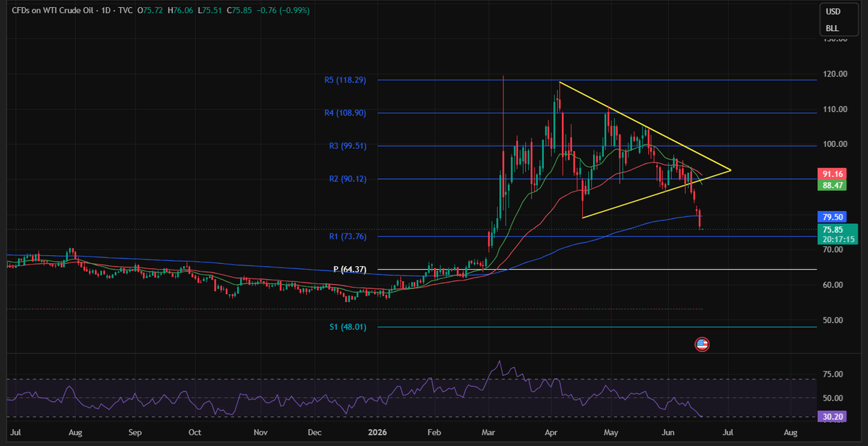Click the Nov label on time axis
The image size is (868, 446).
tap(261, 433)
